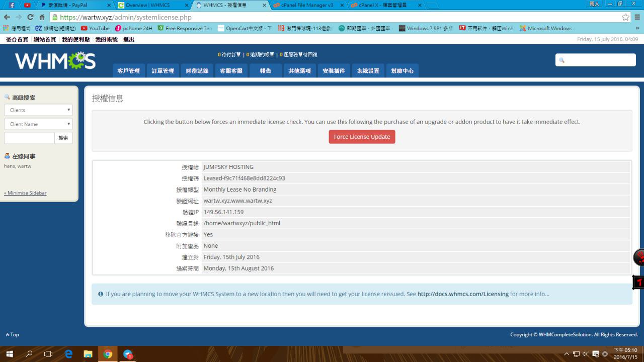Expand the Clients search type dropdown
The image size is (644, 362).
[x=38, y=110]
